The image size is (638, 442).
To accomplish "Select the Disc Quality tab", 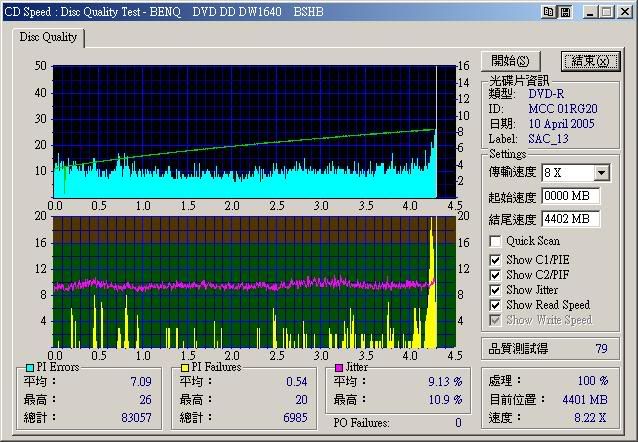I will tap(48, 37).
